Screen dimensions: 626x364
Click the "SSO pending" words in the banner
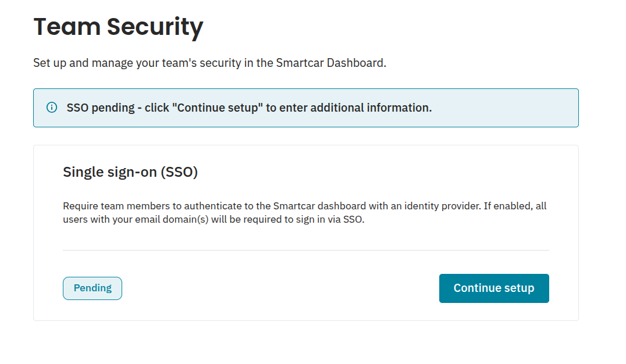[101, 108]
